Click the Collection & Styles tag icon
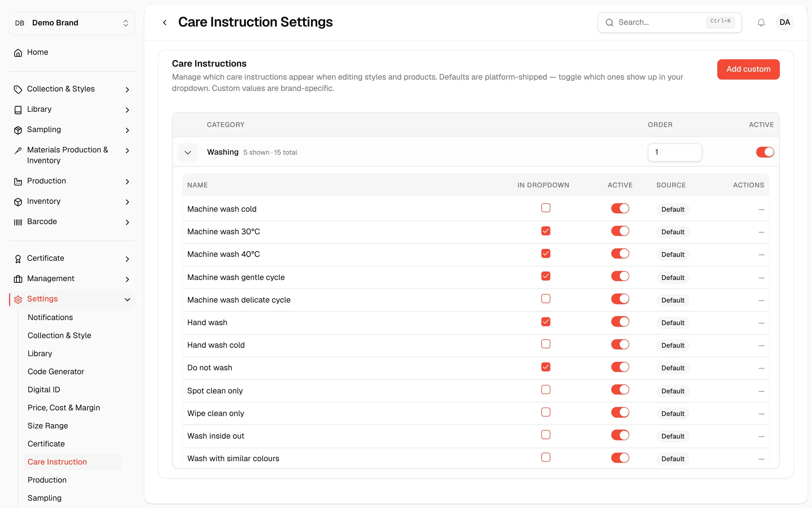 tap(18, 89)
